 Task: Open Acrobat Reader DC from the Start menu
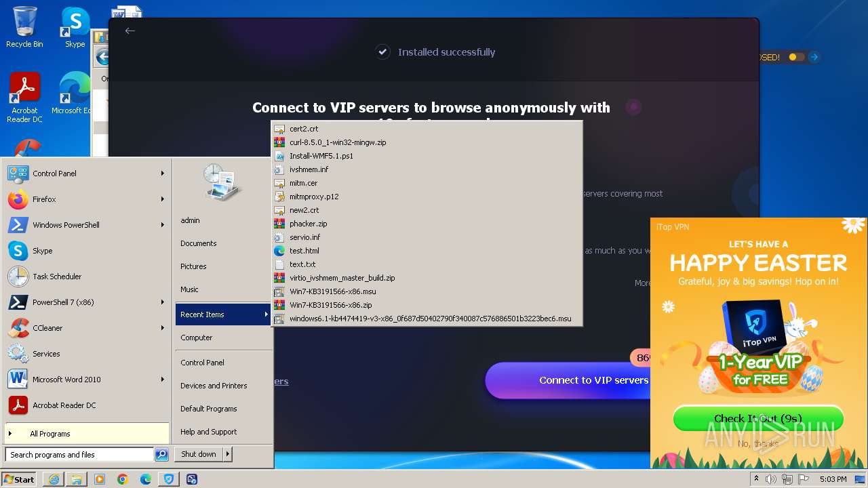pos(86,405)
